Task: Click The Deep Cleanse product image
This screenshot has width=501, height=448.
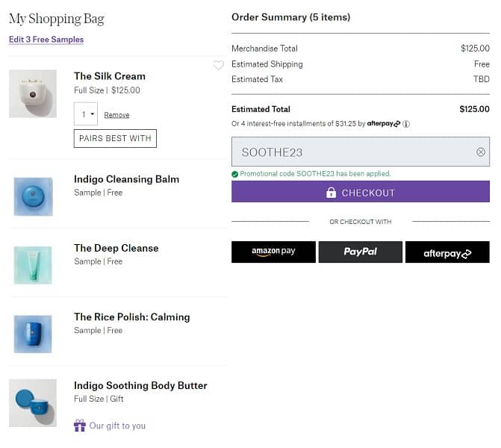Action: coord(33,265)
